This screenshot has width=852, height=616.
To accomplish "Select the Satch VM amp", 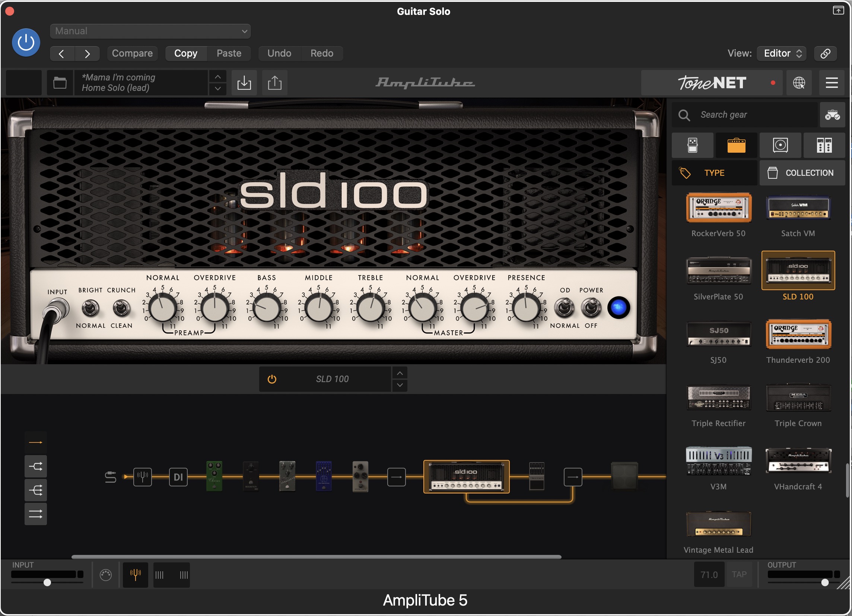I will click(798, 215).
